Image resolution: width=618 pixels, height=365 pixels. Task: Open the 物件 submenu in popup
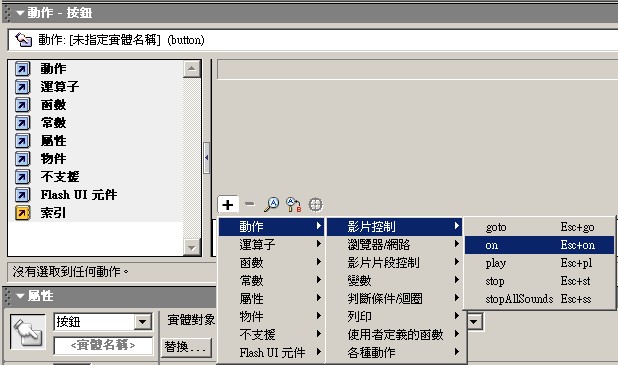click(x=272, y=317)
